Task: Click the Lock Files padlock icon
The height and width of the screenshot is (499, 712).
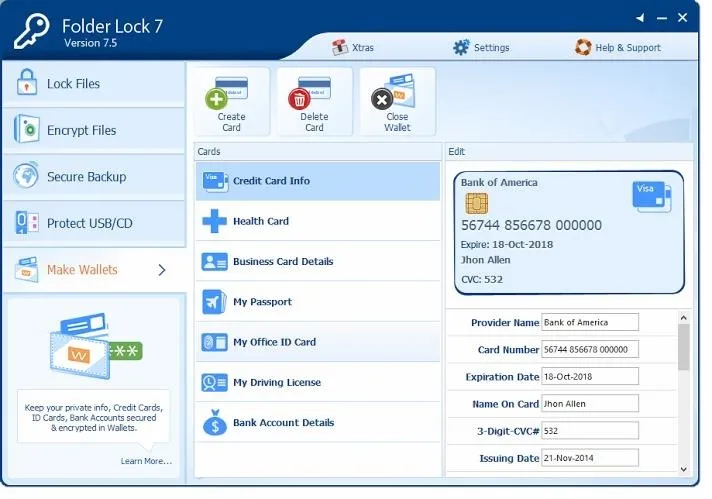Action: tap(26, 82)
